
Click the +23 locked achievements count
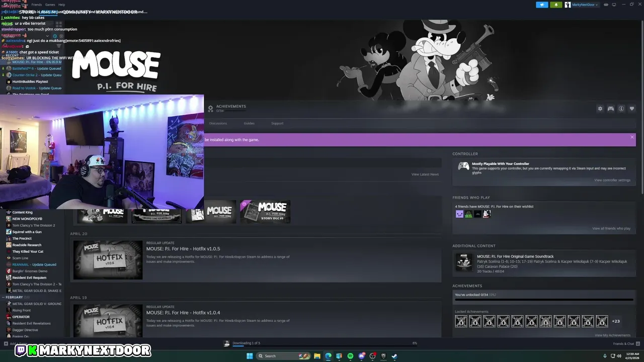[616, 321]
